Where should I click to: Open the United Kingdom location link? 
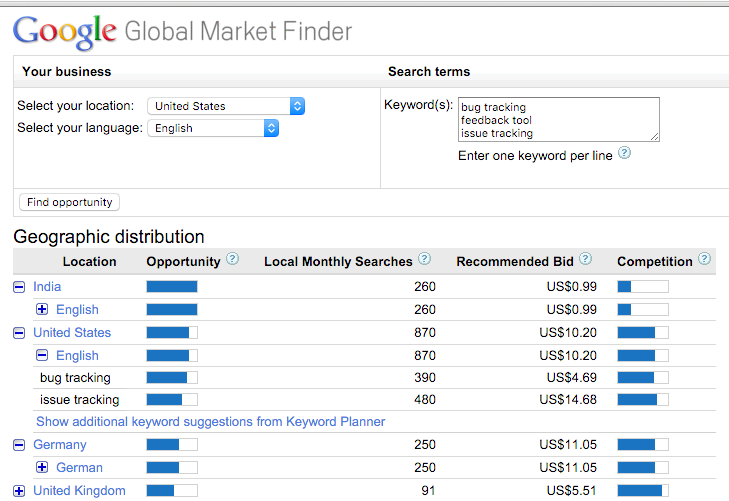click(x=80, y=491)
